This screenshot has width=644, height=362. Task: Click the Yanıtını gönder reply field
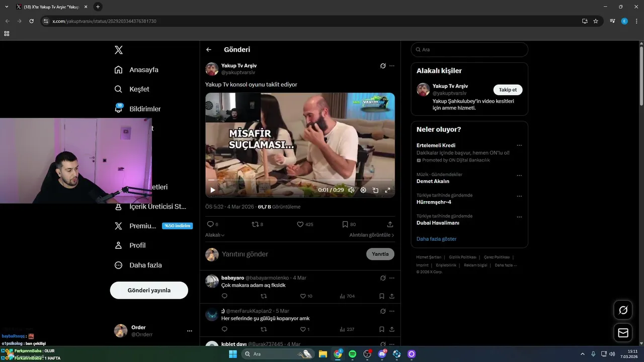tap(292, 254)
